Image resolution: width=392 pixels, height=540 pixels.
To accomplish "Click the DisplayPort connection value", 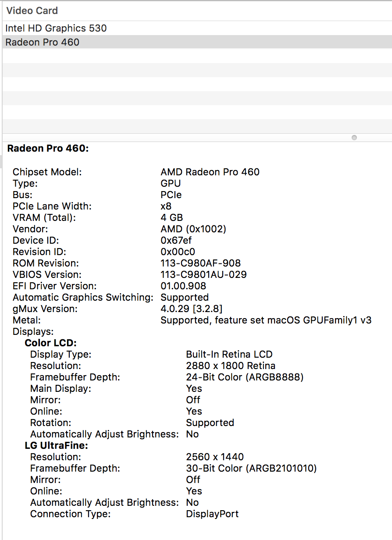I will [x=212, y=514].
